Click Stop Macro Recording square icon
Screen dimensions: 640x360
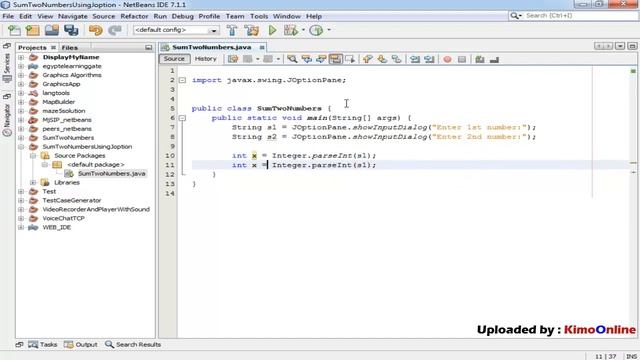coord(462,60)
